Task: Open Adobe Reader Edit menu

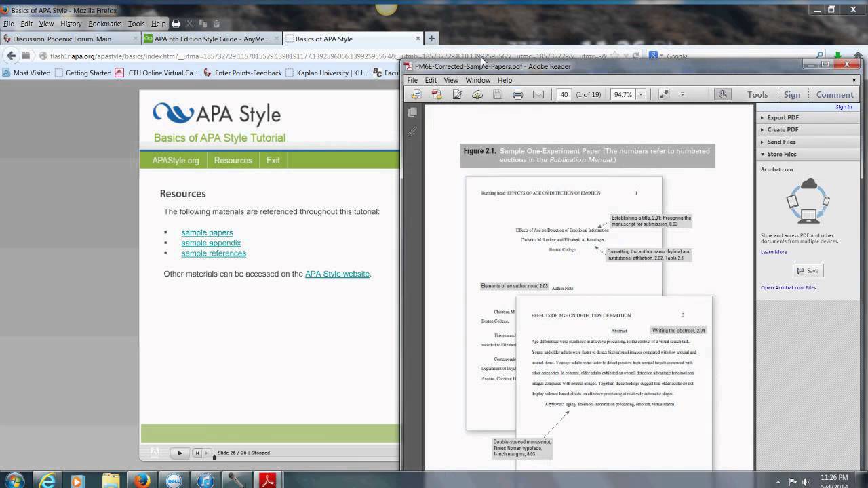Action: tap(431, 80)
